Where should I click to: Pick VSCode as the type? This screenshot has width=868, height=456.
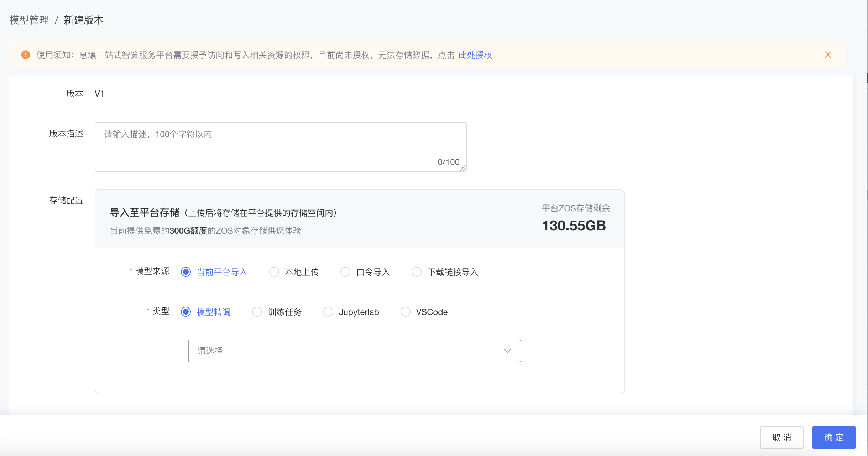pyautogui.click(x=406, y=312)
